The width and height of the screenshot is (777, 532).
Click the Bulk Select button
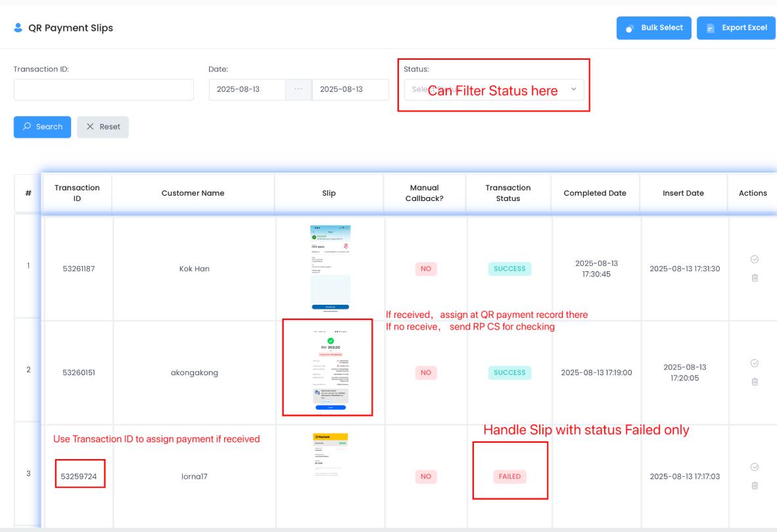pos(653,28)
